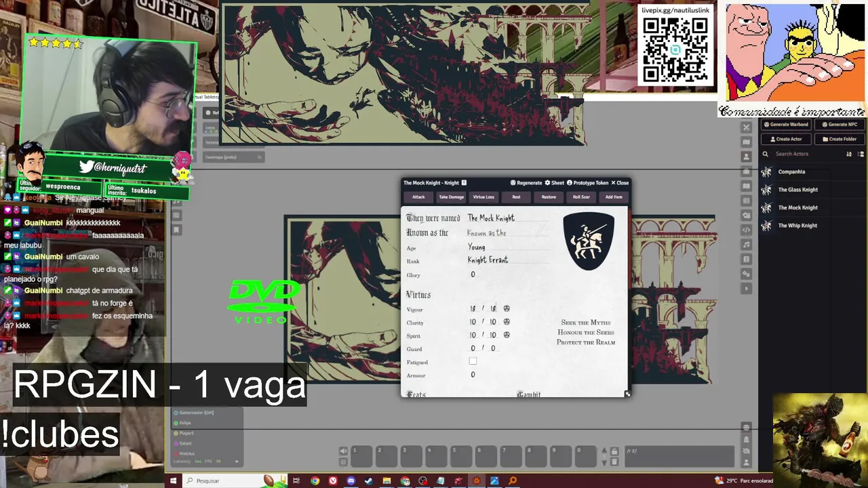Mute interface sounds on hotbar

pyautogui.click(x=343, y=451)
